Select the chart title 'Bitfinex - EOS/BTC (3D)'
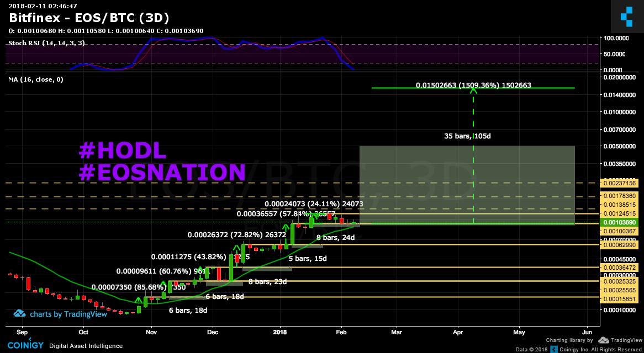 click(x=89, y=18)
